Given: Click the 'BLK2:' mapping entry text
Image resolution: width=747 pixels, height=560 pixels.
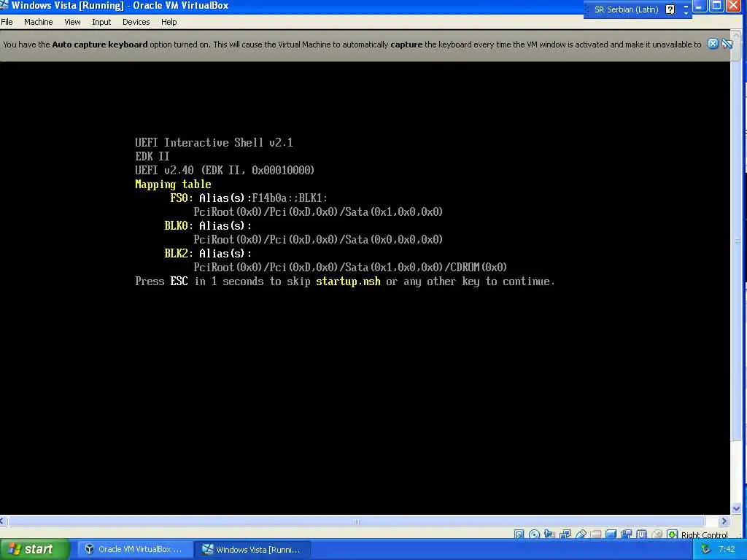Looking at the screenshot, I should click(x=179, y=253).
